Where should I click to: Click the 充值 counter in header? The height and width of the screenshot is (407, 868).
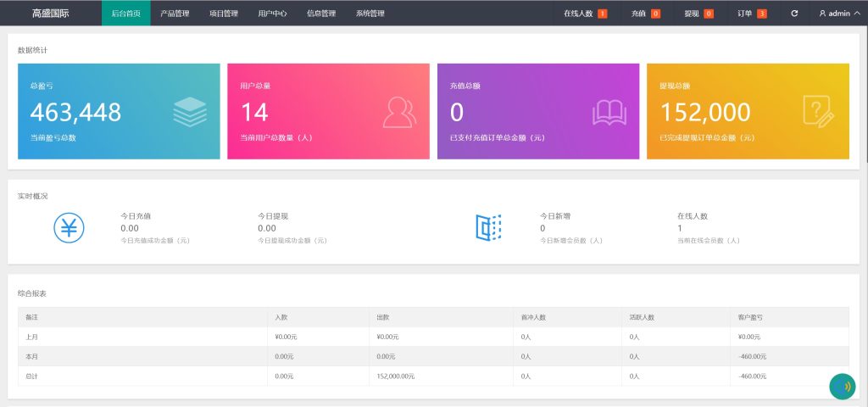tap(645, 14)
